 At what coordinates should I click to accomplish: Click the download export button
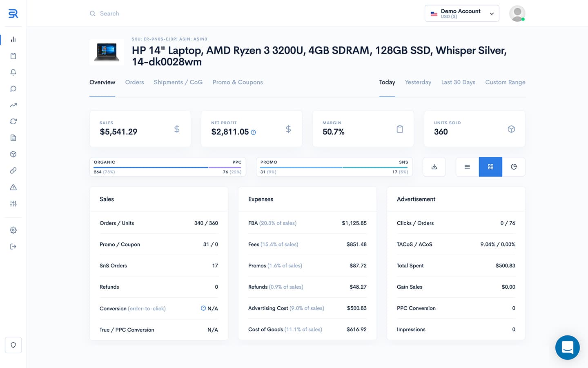pyautogui.click(x=434, y=167)
